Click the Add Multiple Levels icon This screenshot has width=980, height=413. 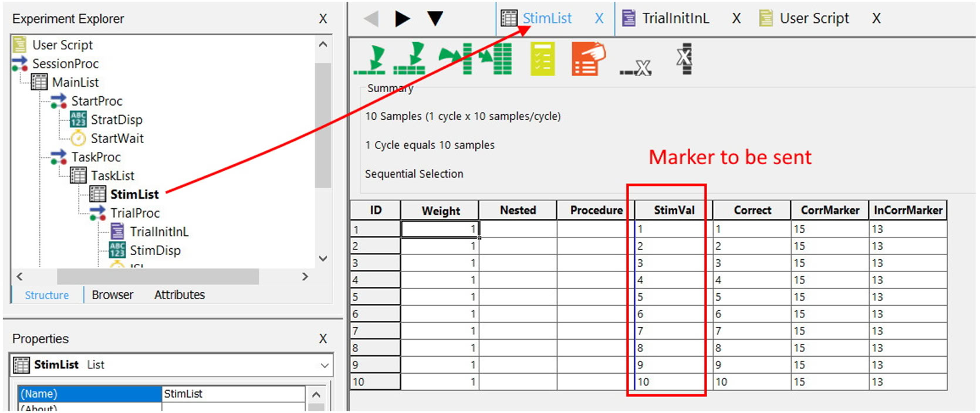pyautogui.click(x=410, y=60)
